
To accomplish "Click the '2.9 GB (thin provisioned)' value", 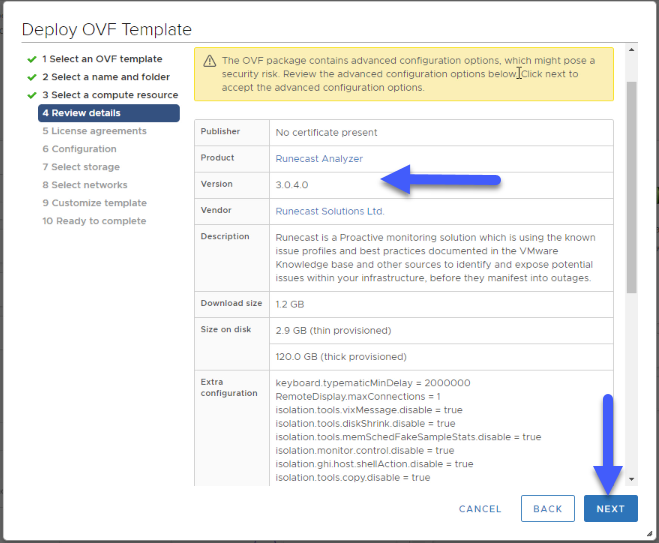I will coord(333,331).
